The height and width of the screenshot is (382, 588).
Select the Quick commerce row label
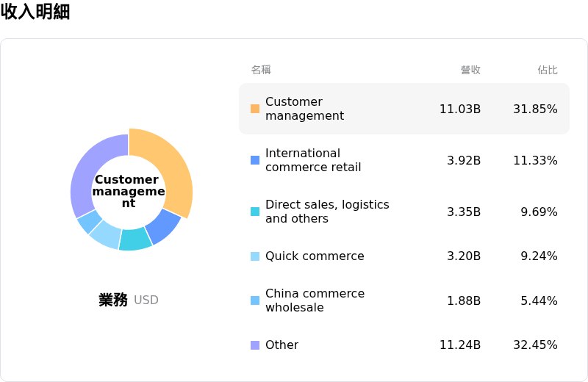[315, 256]
